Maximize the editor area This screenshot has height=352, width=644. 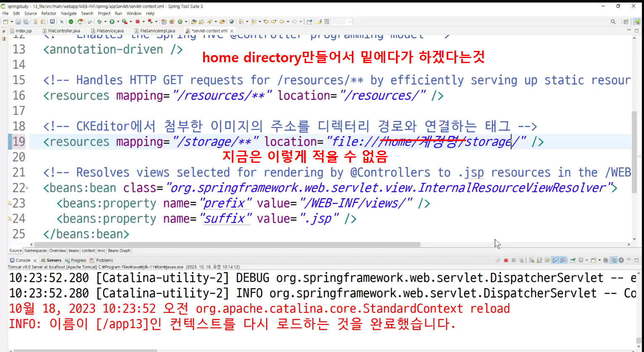click(636, 31)
